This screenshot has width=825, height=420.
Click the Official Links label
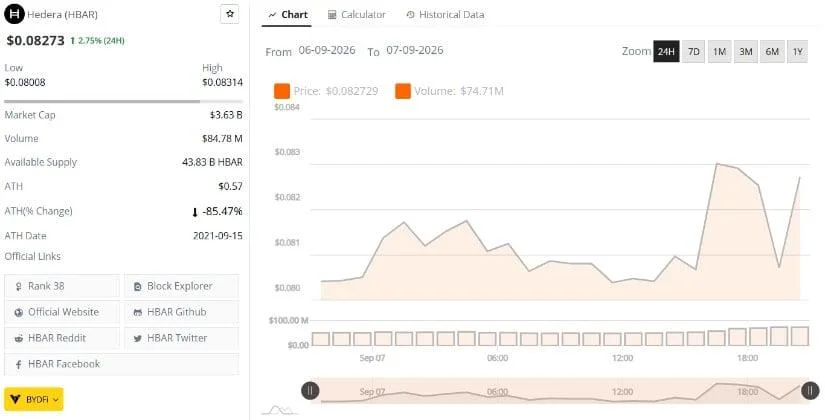pyautogui.click(x=33, y=256)
